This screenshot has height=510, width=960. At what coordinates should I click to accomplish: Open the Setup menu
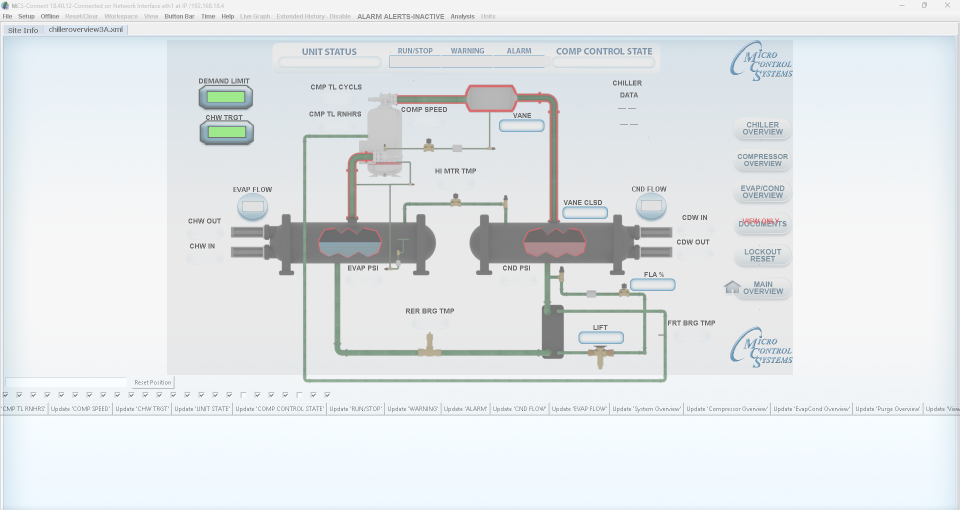[x=26, y=17]
